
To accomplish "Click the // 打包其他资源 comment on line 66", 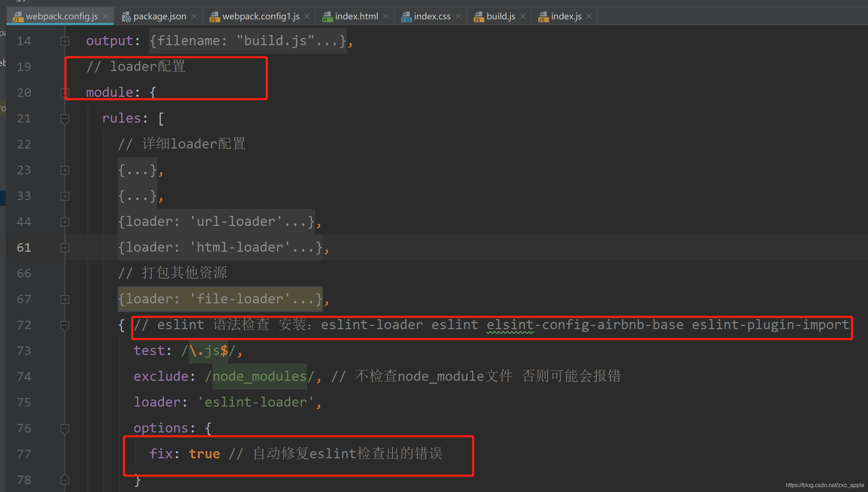I will (x=173, y=273).
